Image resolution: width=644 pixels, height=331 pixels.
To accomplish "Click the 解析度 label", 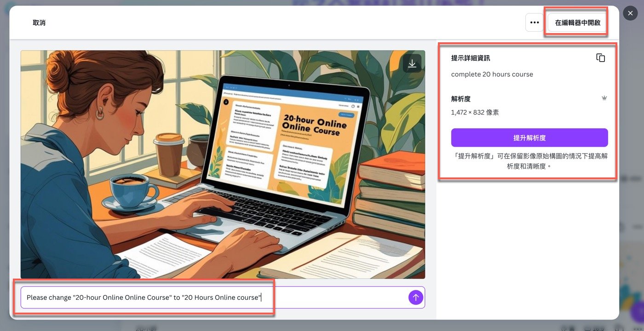I will click(x=461, y=99).
